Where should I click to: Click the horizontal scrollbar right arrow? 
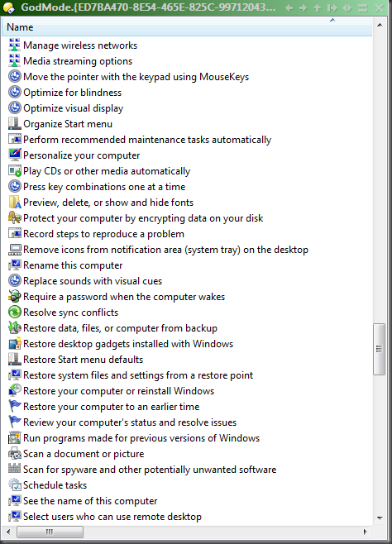pyautogui.click(x=365, y=532)
